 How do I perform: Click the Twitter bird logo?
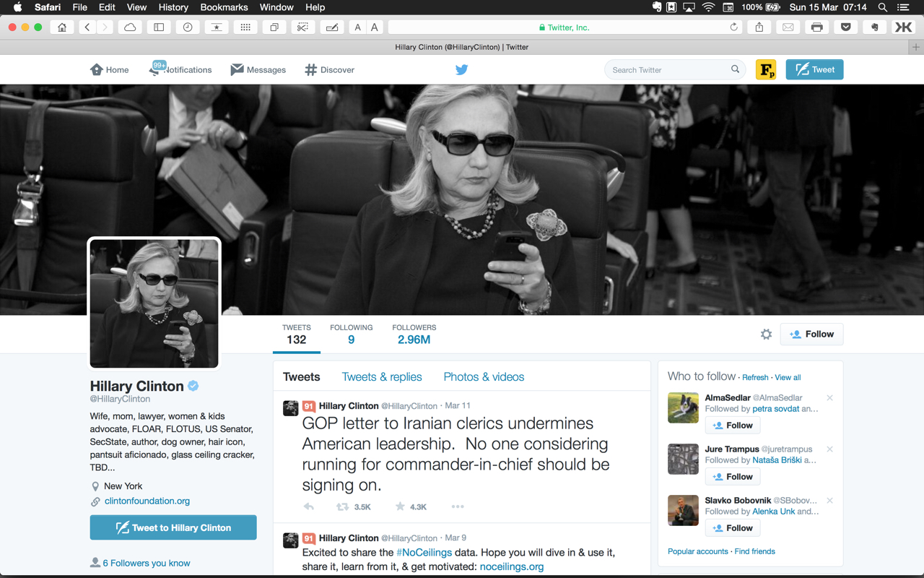tap(462, 70)
